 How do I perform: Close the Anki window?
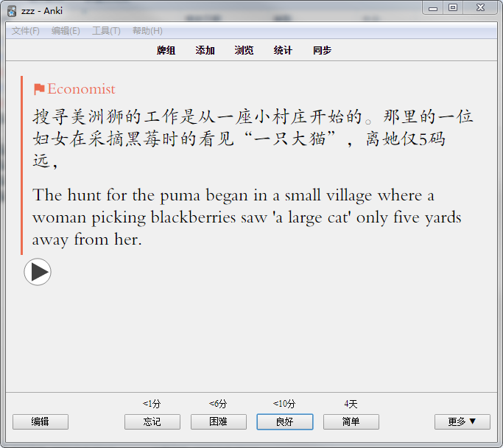tap(480, 8)
